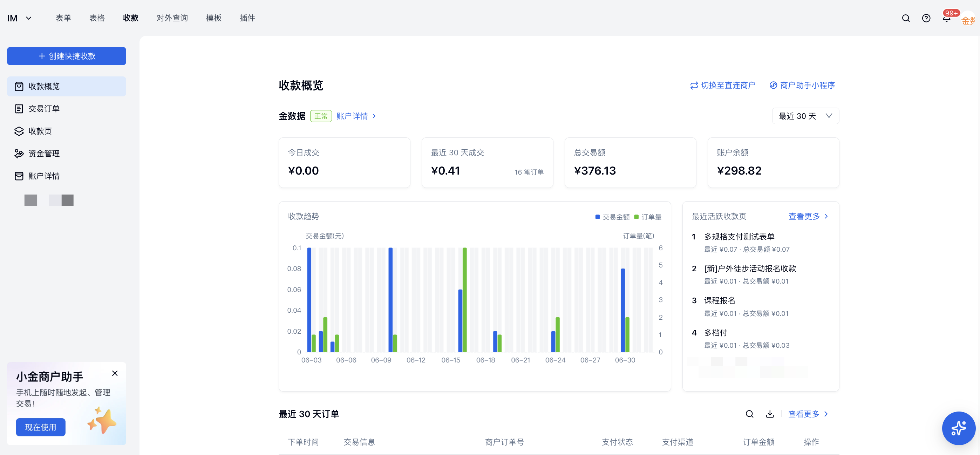Click the 账户余额 ¥298.82 card
Image resolution: width=980 pixels, height=455 pixels.
pos(774,162)
